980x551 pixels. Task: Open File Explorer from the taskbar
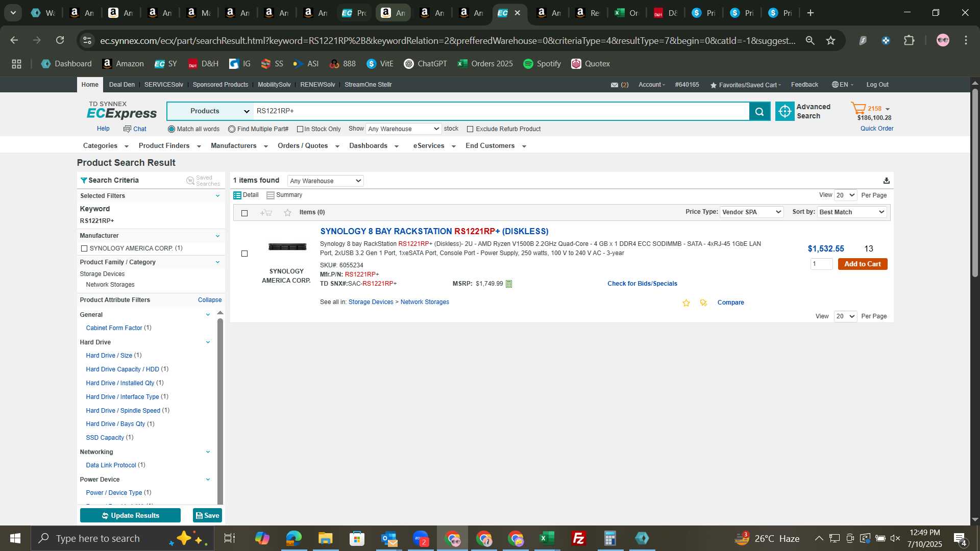coord(325,538)
